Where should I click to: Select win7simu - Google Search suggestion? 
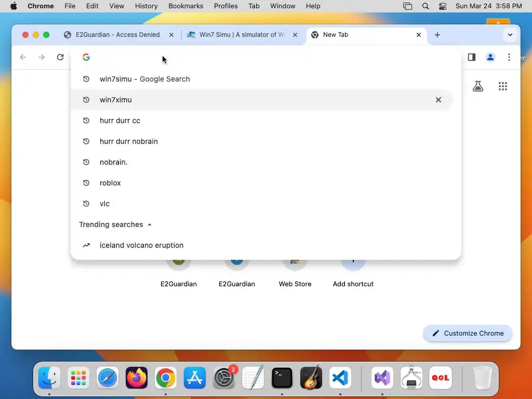click(x=261, y=79)
